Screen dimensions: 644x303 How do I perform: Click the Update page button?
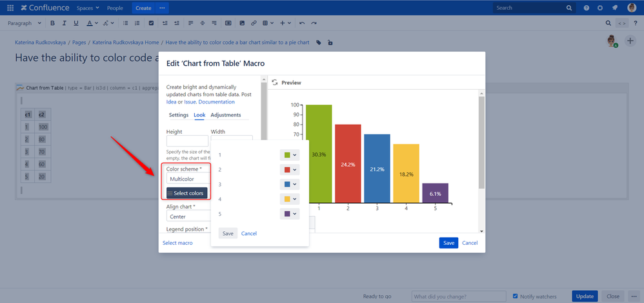tap(585, 297)
